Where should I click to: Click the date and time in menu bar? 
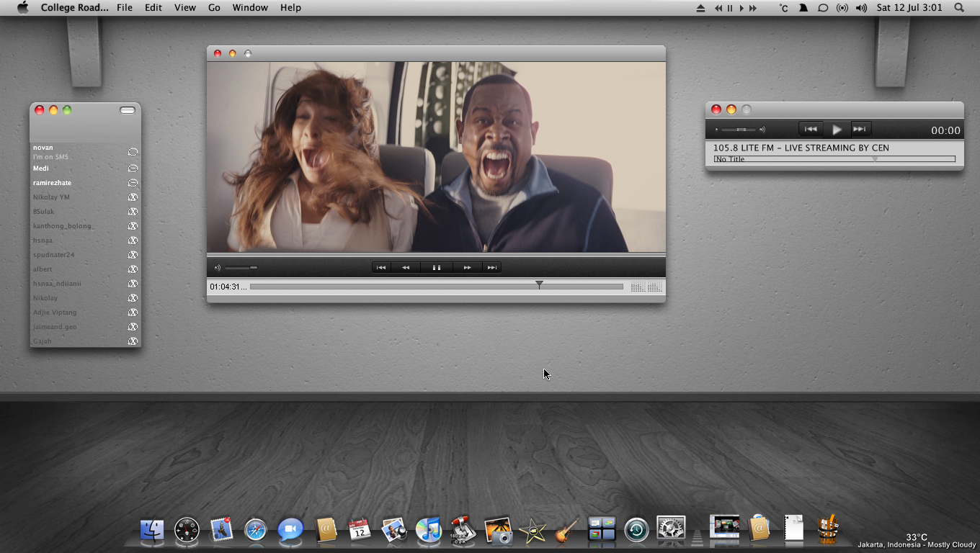pyautogui.click(x=909, y=8)
